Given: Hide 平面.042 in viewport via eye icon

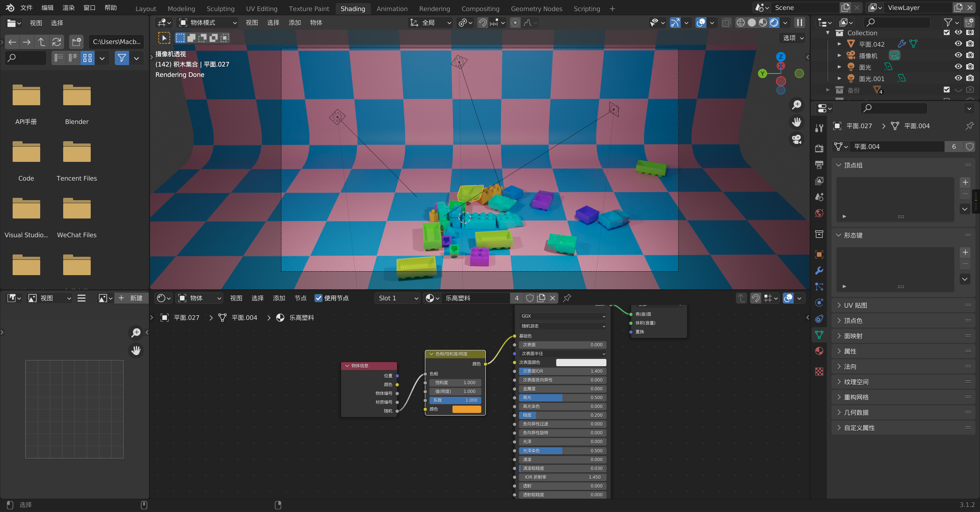Looking at the screenshot, I should click(958, 44).
